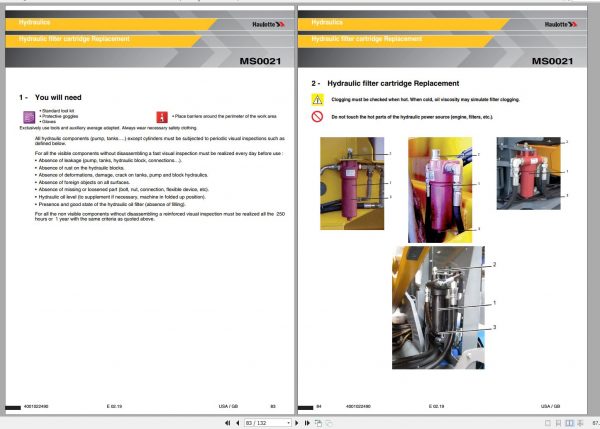The height and width of the screenshot is (429, 600).
Task: Click the middle pink filter cartridge photo
Action: (440, 190)
